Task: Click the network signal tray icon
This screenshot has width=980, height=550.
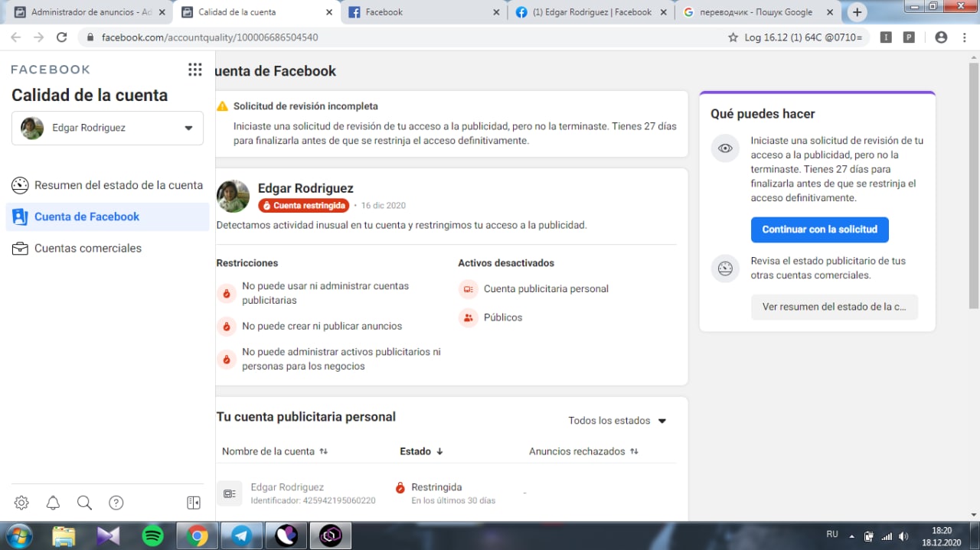Action: coord(887,536)
